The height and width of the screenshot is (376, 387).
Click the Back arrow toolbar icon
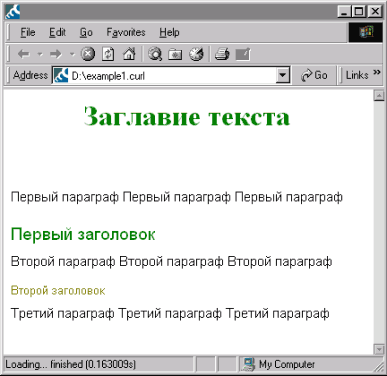coord(24,54)
